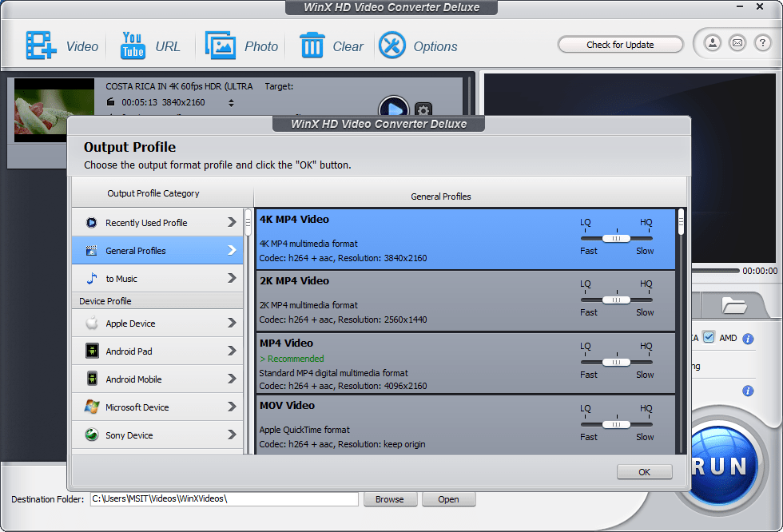Click the Browse button
Screen dimensions: 783x532
point(390,499)
